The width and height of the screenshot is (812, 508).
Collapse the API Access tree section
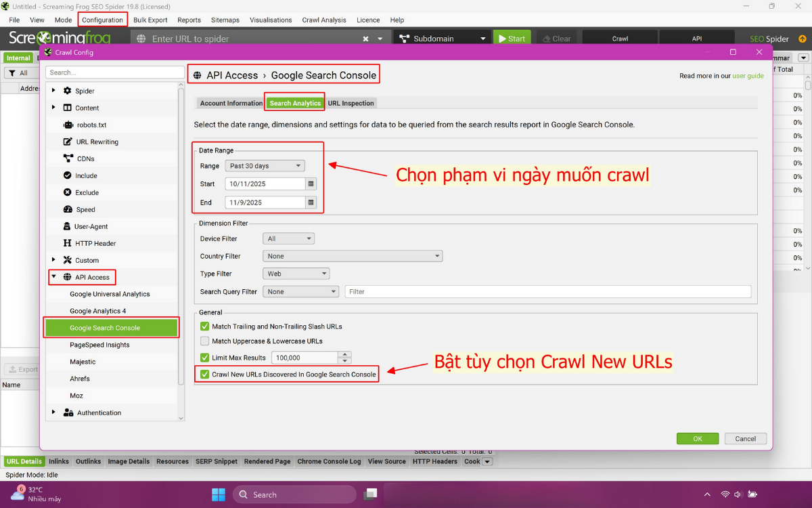click(x=53, y=277)
